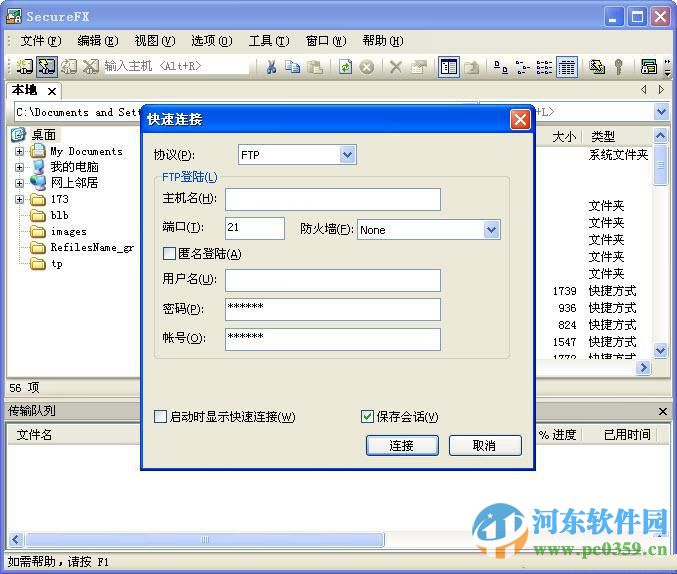Click the Copy toolbar icon
677x574 pixels.
point(292,67)
